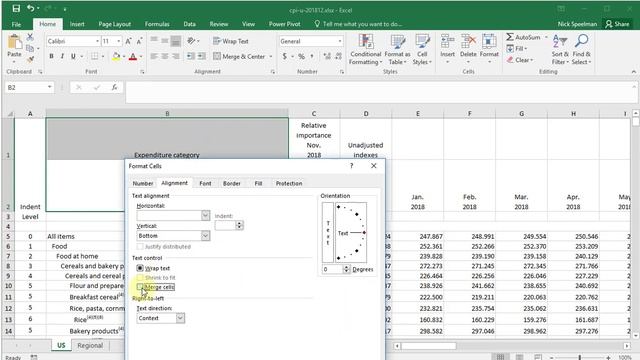Image resolution: width=640 pixels, height=360 pixels.
Task: Expand the AutoSum dropdown arrow
Action: pos(546,37)
